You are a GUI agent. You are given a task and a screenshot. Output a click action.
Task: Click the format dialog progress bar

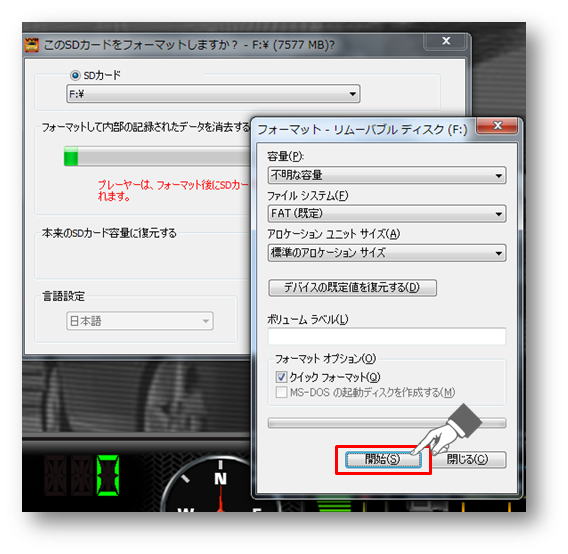pos(387,423)
